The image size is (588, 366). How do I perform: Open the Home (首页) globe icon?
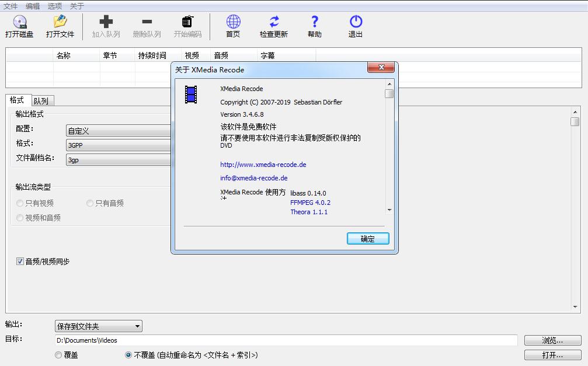point(233,22)
